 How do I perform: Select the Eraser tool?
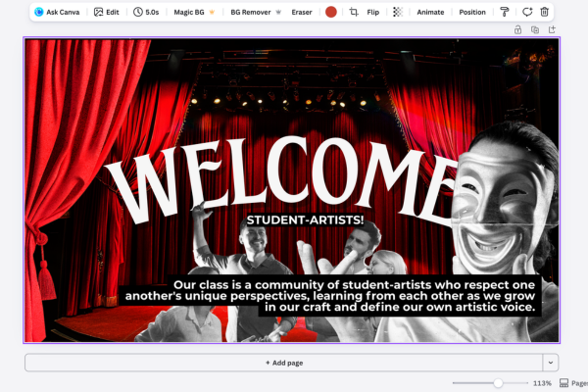301,12
